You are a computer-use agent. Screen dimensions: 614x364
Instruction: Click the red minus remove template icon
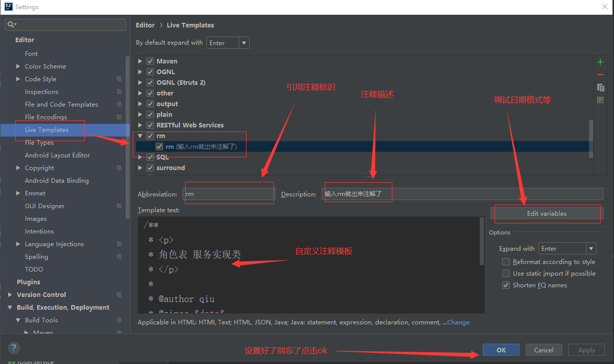click(x=600, y=75)
